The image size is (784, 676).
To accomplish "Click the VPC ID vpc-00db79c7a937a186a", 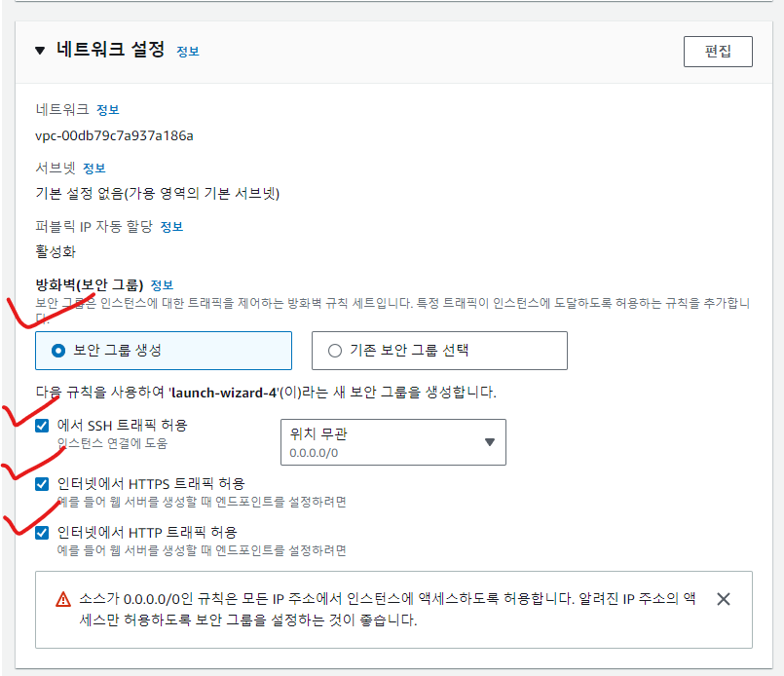I will tap(115, 136).
